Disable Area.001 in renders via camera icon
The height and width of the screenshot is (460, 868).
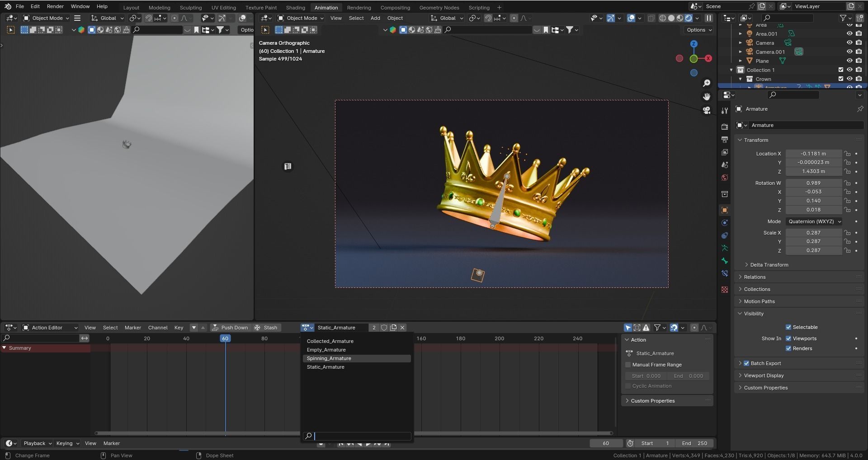(859, 33)
